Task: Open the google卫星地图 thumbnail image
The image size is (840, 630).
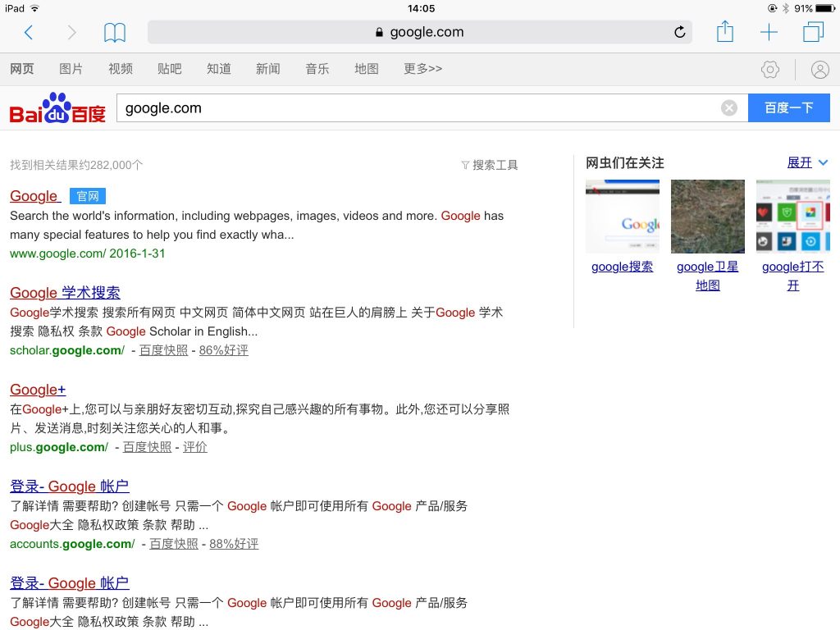Action: coord(708,217)
